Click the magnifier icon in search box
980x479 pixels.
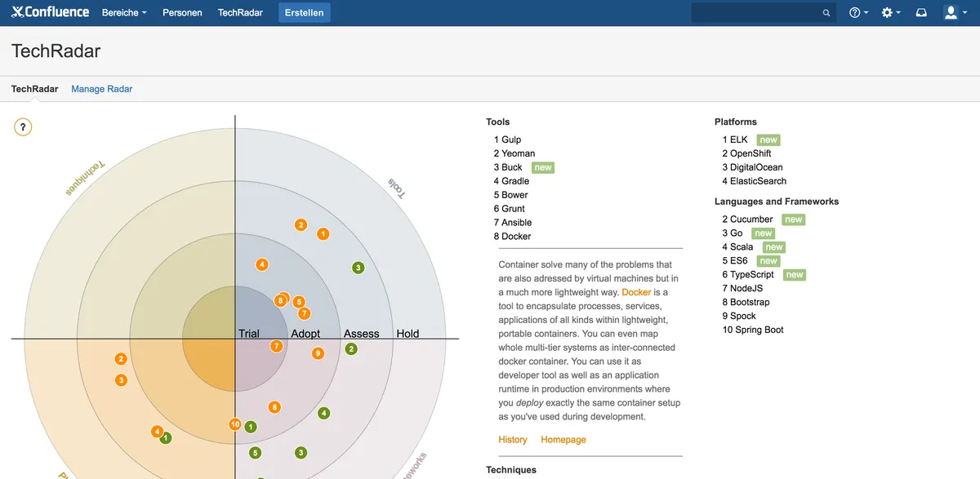[826, 13]
